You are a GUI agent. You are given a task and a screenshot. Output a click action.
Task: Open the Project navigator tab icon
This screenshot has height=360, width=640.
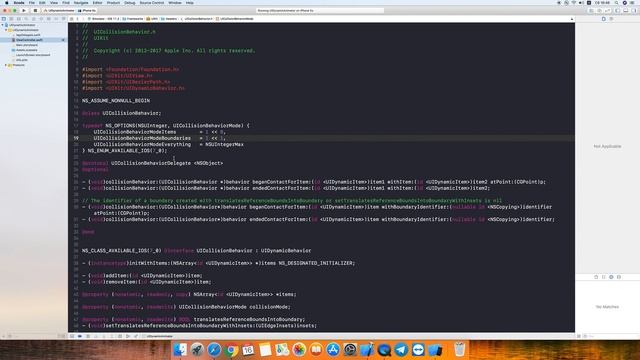pos(4,19)
